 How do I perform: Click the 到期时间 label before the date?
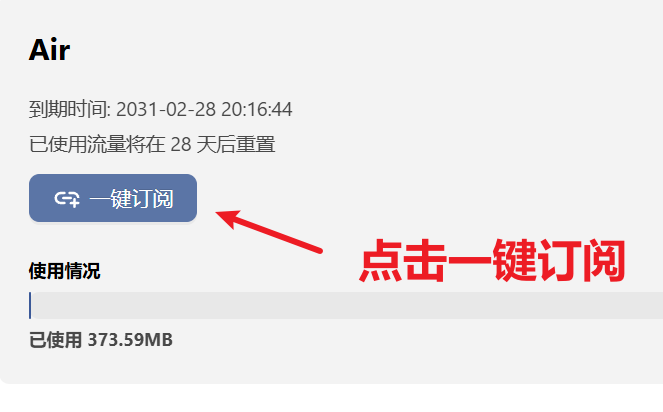click(x=68, y=110)
